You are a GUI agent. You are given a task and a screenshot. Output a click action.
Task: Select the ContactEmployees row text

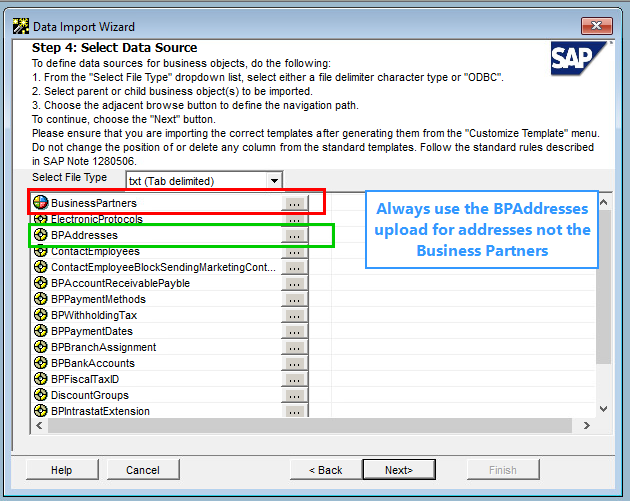(x=95, y=252)
